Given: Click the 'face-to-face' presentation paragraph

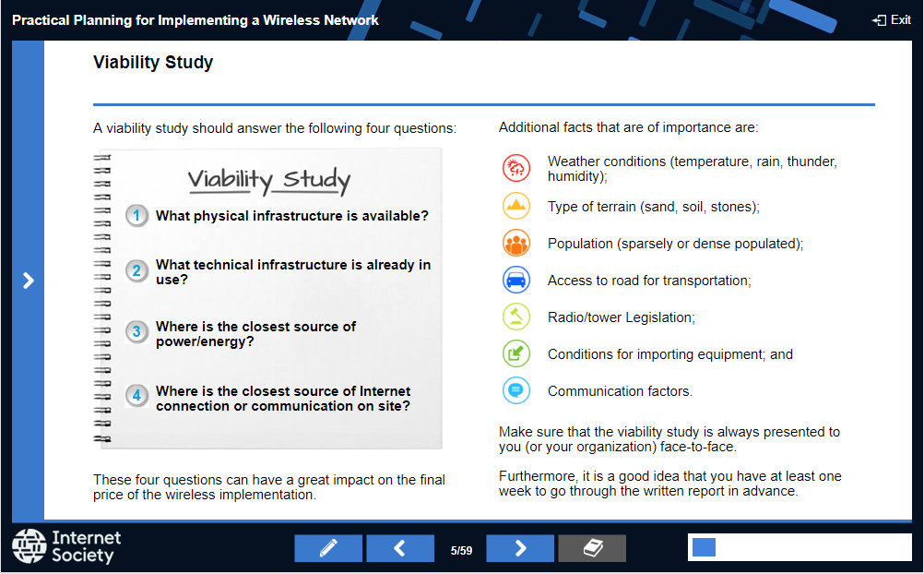Looking at the screenshot, I should pos(669,439).
